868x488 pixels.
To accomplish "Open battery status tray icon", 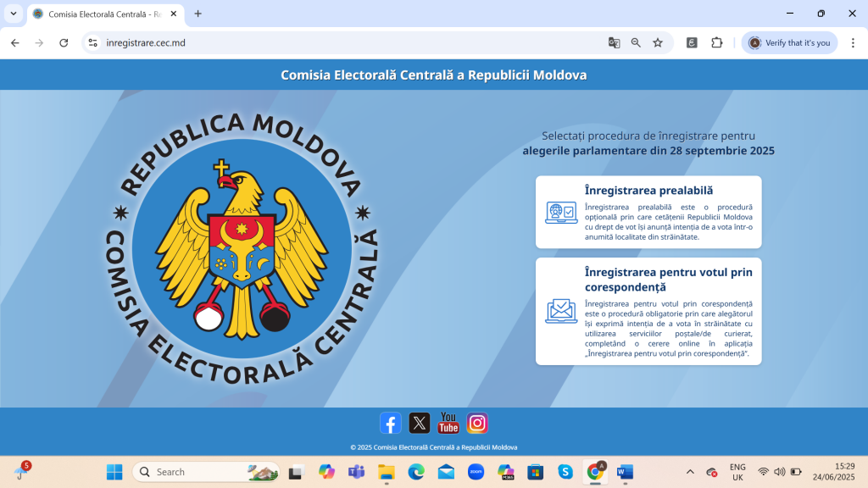I will [x=796, y=472].
